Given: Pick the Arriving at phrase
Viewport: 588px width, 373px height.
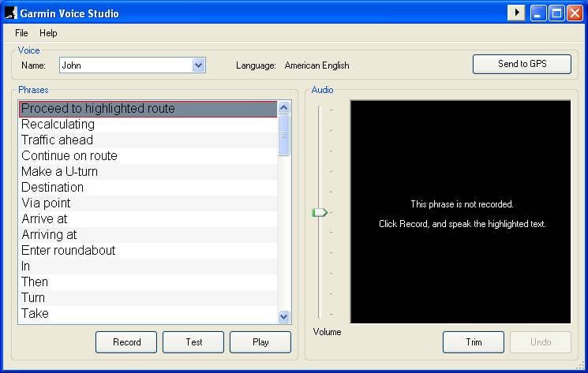Looking at the screenshot, I should pos(49,235).
